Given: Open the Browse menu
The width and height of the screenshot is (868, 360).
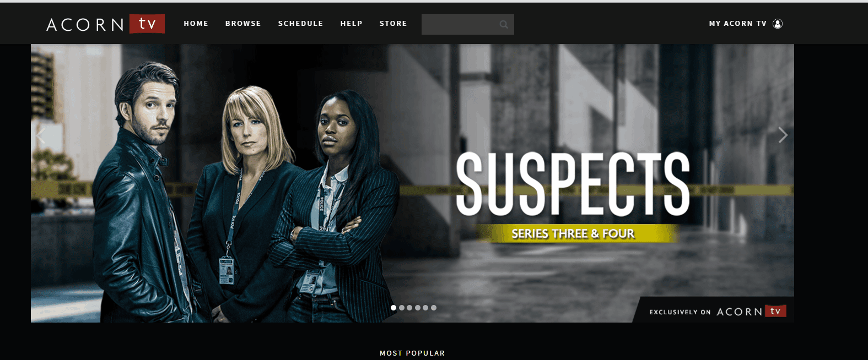Looking at the screenshot, I should (243, 24).
